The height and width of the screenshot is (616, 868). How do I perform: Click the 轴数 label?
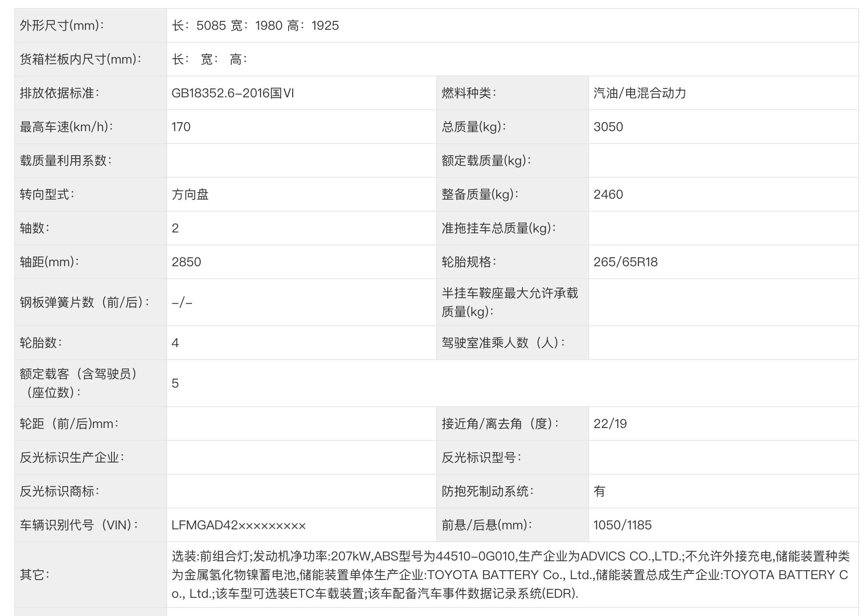click(35, 228)
